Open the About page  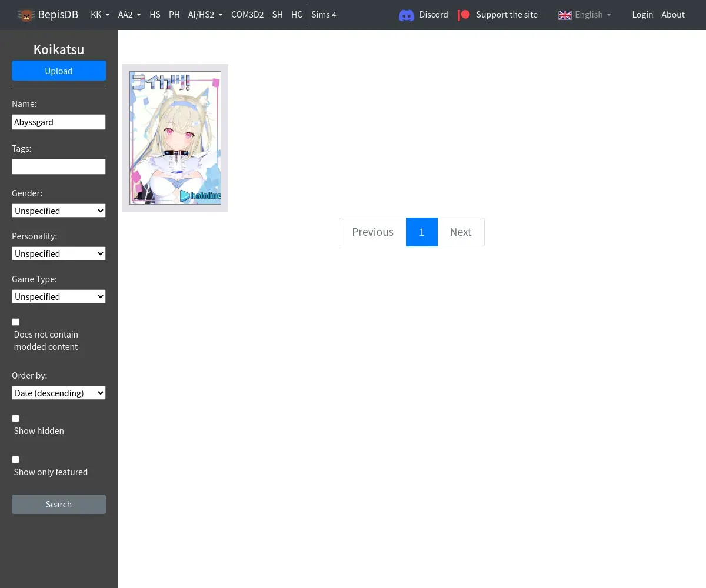coord(673,15)
